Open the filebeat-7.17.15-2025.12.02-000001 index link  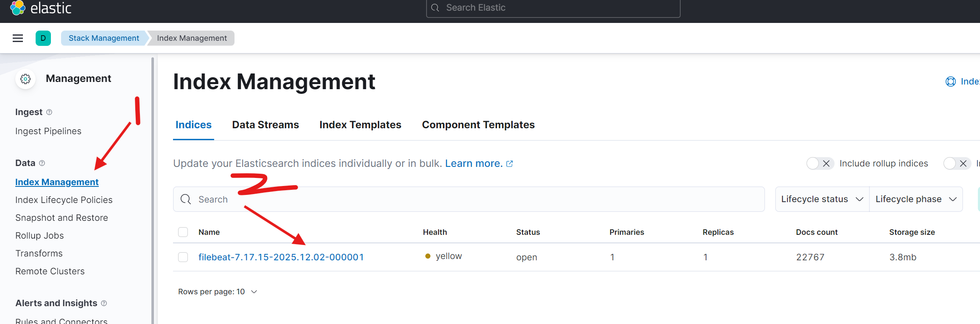[x=281, y=257]
